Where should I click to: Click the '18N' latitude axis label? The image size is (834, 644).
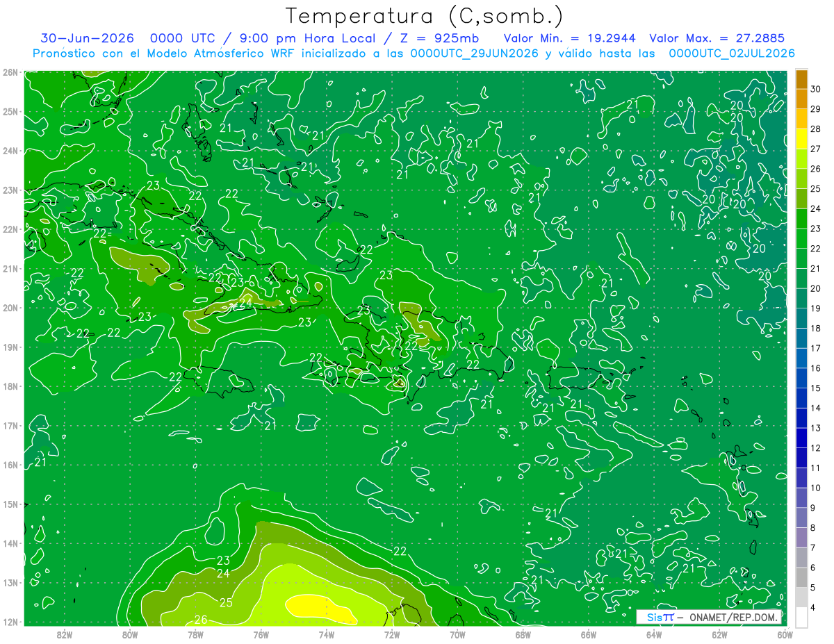pos(10,386)
